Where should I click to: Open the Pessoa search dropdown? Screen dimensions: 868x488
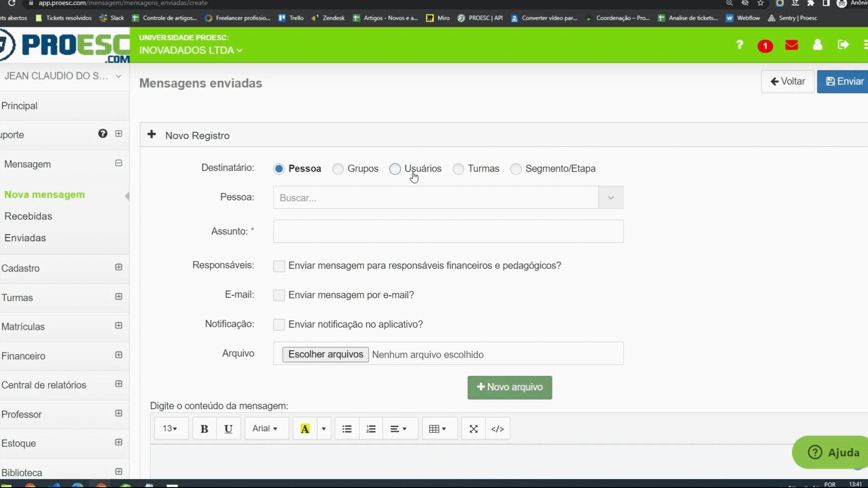(610, 197)
